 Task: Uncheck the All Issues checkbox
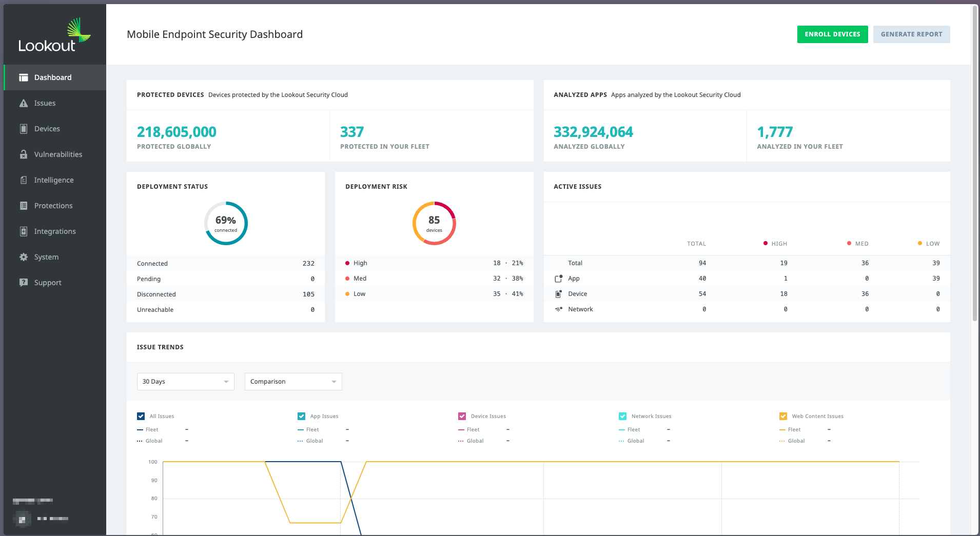pyautogui.click(x=141, y=416)
